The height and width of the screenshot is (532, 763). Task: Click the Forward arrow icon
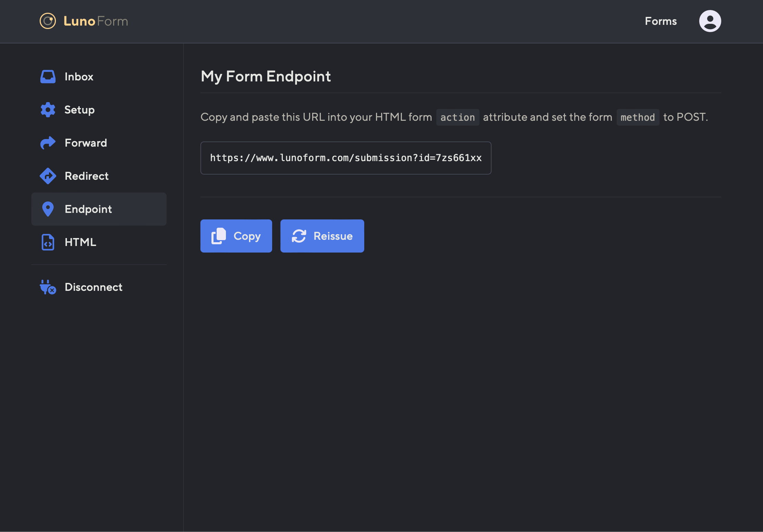click(48, 143)
